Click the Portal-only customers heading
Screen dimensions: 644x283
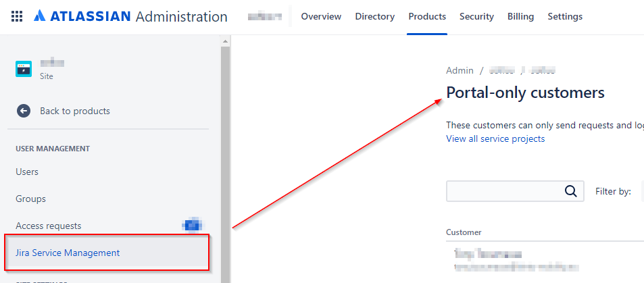525,93
